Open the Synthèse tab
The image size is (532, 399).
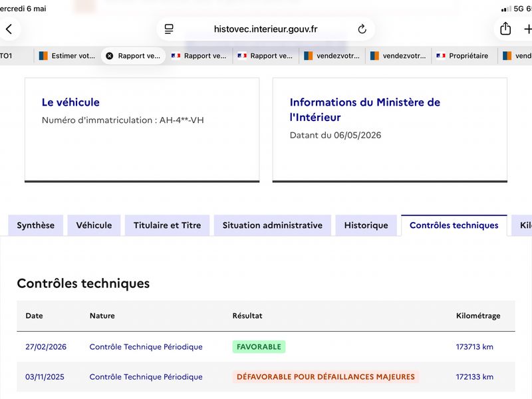coord(36,225)
